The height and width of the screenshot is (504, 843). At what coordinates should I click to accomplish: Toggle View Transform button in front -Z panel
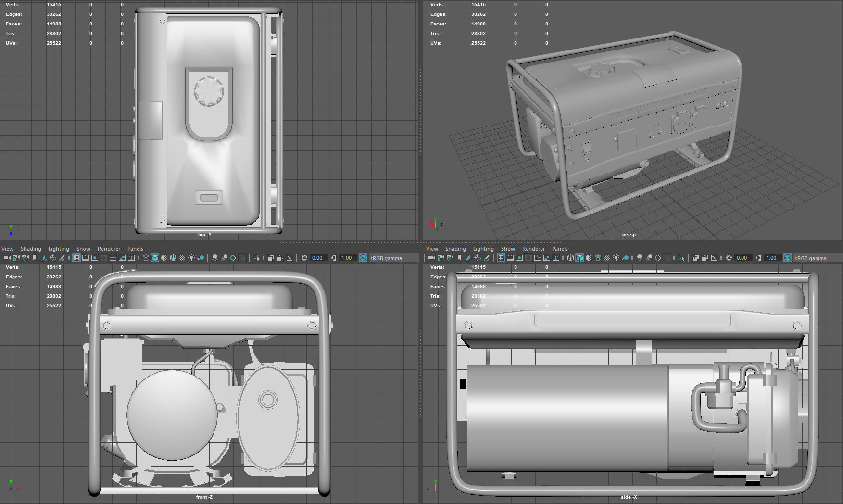[x=363, y=258]
